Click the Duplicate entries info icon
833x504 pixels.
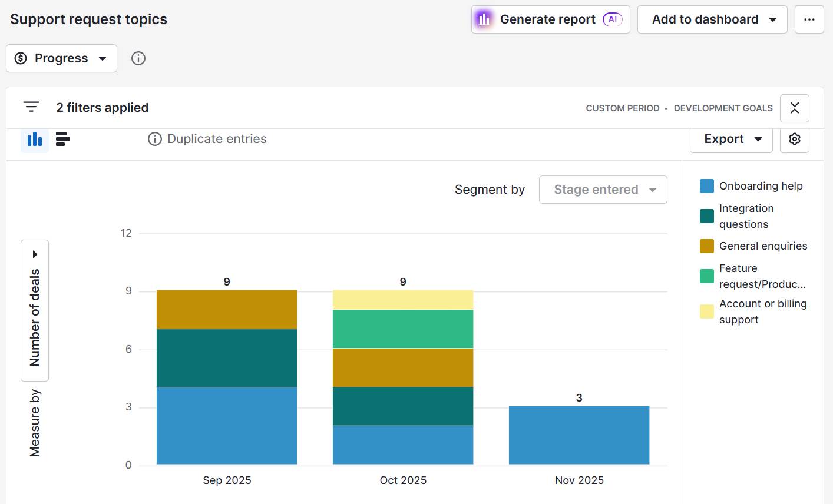pyautogui.click(x=154, y=139)
